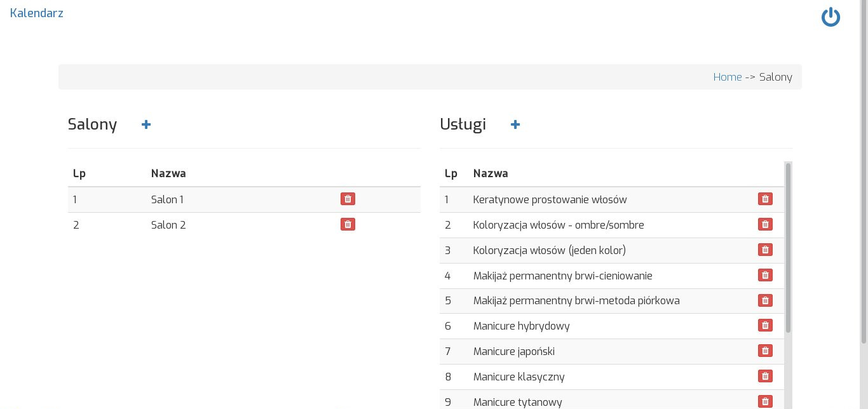Go to Home via breadcrumb
Viewport: 868px width, 409px height.
click(x=727, y=77)
